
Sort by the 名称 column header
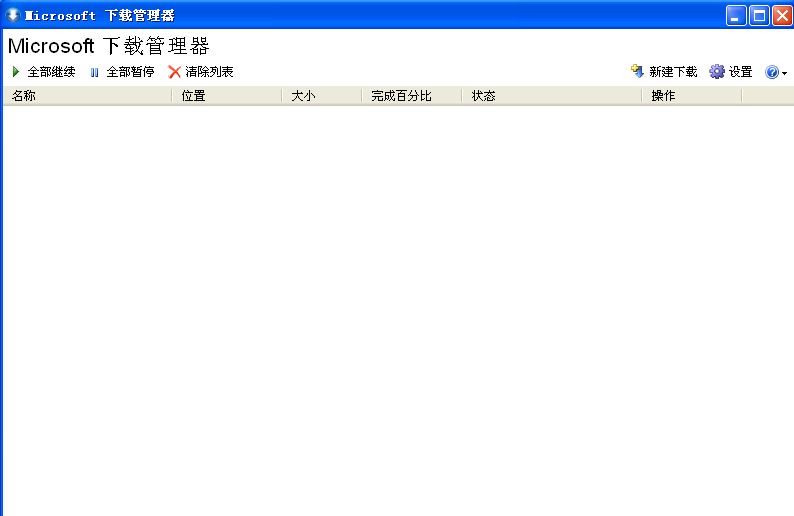(88, 96)
